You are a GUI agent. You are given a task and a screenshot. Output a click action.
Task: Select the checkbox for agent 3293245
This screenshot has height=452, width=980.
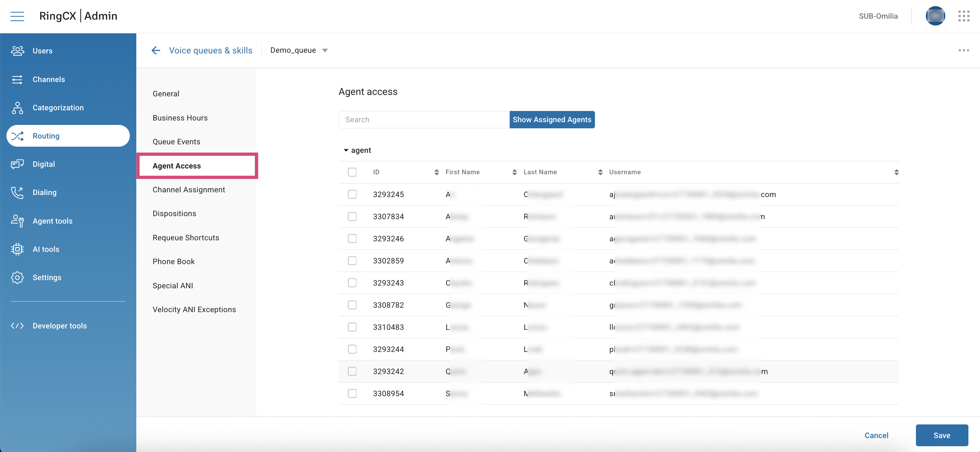[352, 194]
